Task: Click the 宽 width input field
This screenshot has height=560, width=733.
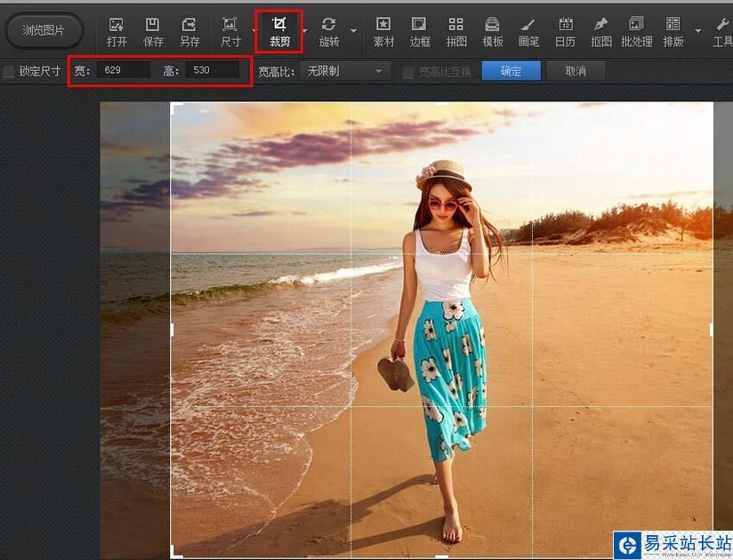Action: [x=124, y=70]
